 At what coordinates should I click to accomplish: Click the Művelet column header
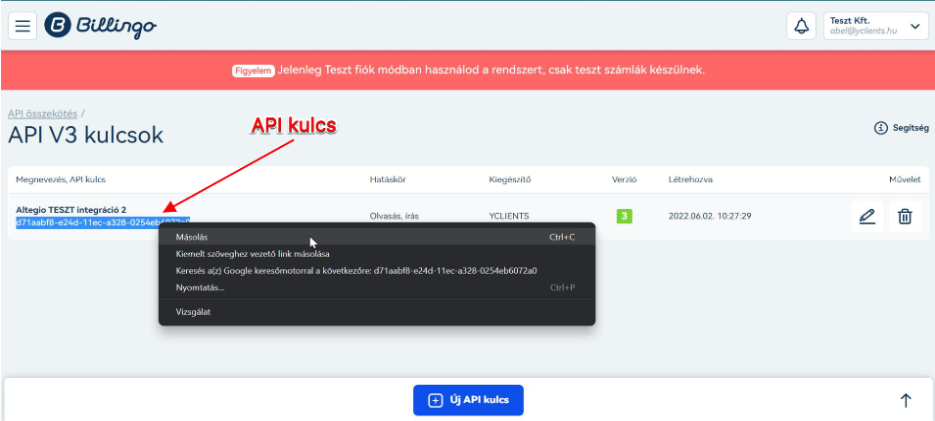905,179
